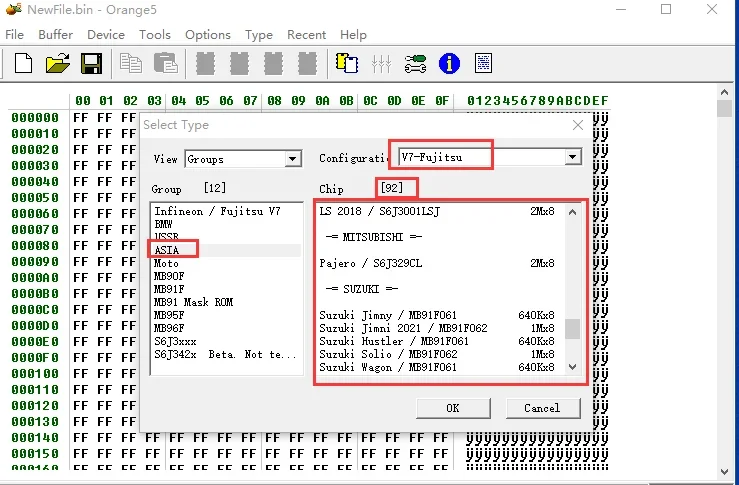
Task: Open the Device menu
Action: pos(106,35)
